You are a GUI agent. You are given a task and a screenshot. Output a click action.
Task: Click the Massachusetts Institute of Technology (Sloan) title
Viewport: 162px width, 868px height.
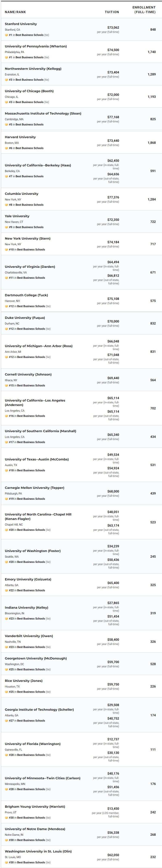(x=43, y=114)
